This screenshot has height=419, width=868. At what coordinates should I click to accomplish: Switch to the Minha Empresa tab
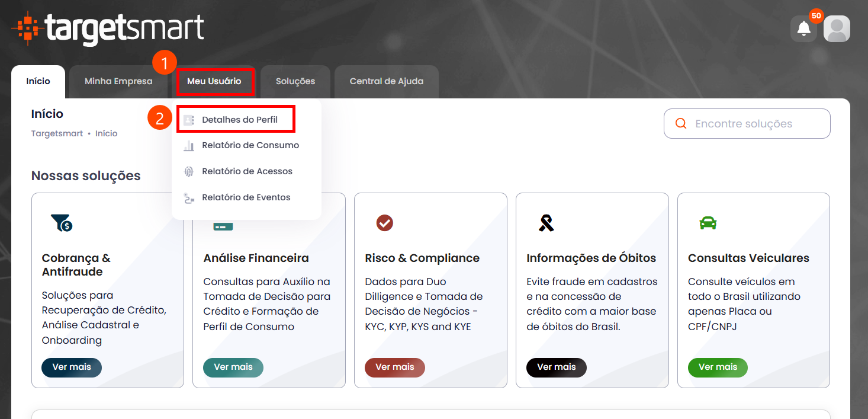pyautogui.click(x=118, y=81)
